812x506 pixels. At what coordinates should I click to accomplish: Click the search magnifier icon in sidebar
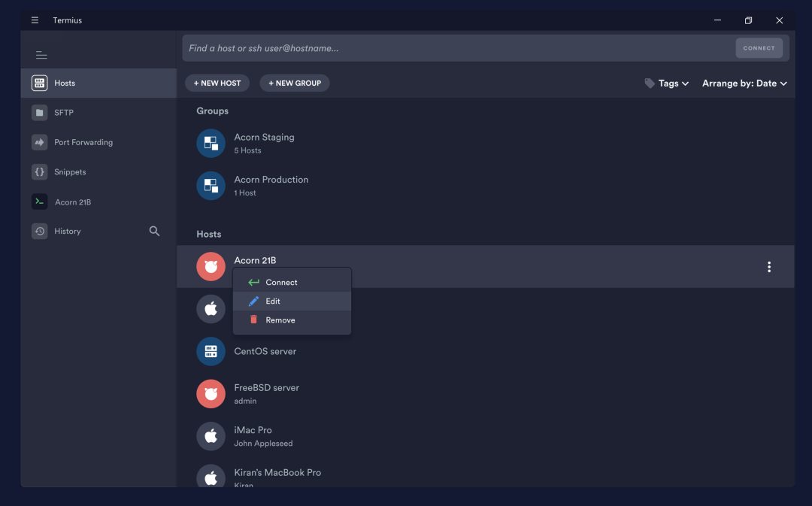point(154,232)
